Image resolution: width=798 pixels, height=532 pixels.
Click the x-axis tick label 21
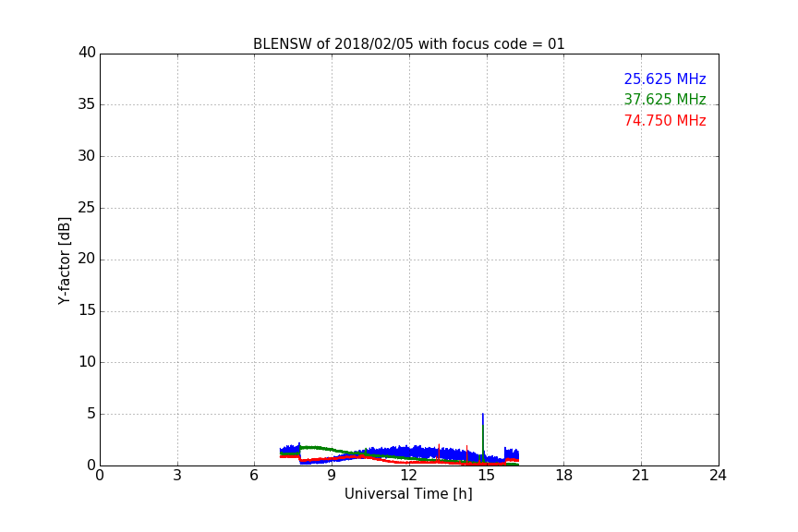click(641, 476)
